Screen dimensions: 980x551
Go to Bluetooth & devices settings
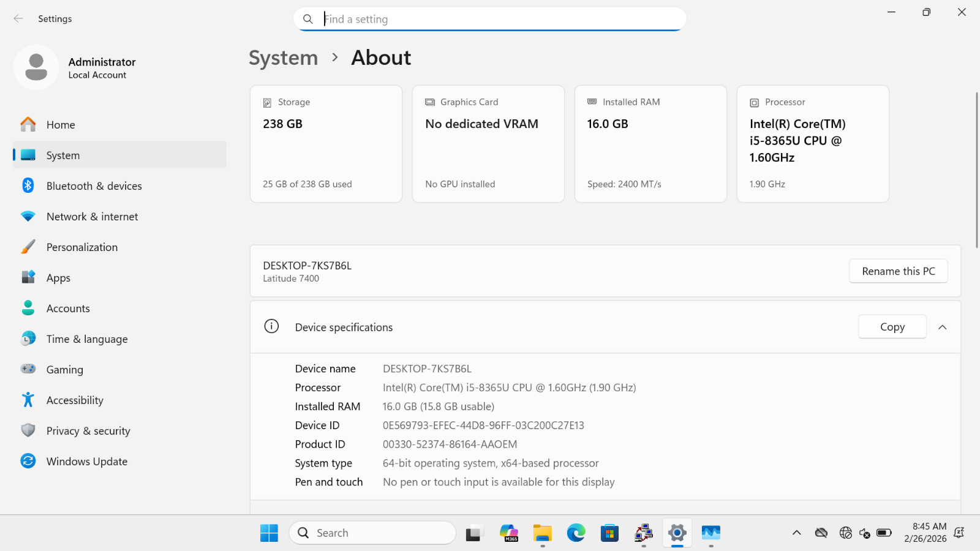[119, 186]
